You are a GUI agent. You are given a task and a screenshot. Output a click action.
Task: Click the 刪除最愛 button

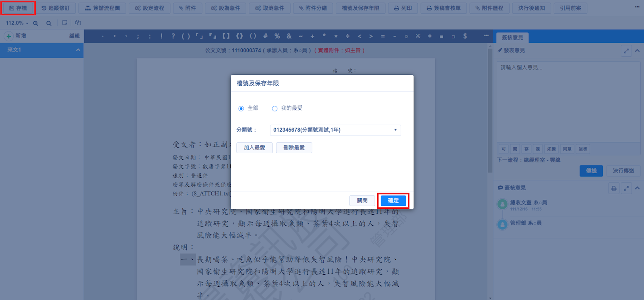294,148
